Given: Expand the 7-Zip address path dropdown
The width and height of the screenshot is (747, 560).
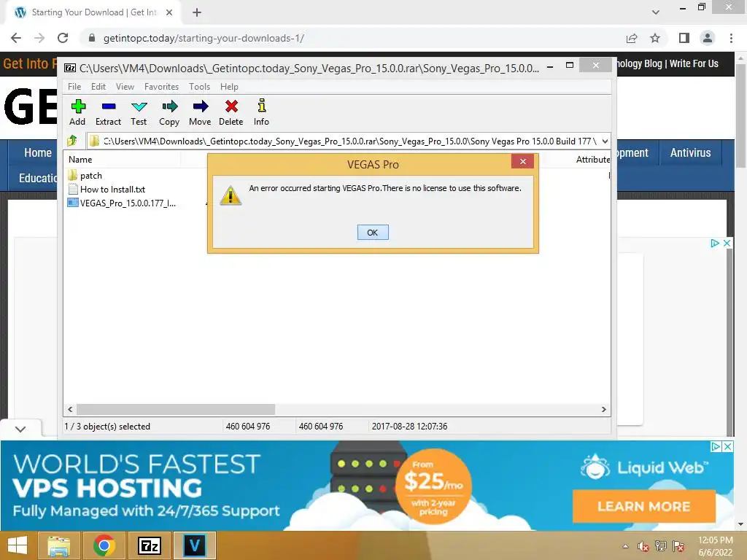Looking at the screenshot, I should (605, 141).
